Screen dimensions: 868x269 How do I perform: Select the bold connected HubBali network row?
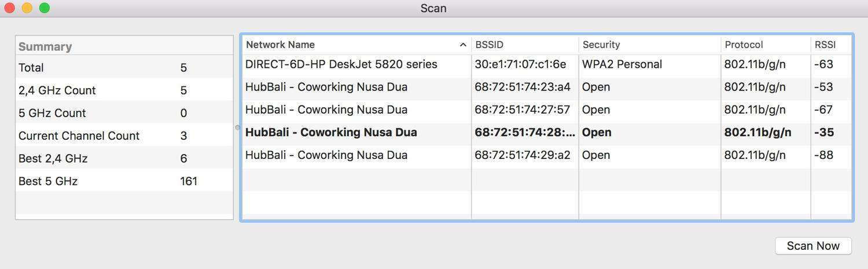(x=547, y=132)
